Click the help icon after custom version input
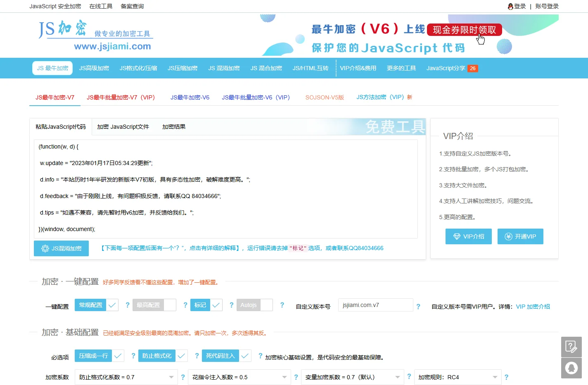The image size is (588, 385). [x=418, y=307]
